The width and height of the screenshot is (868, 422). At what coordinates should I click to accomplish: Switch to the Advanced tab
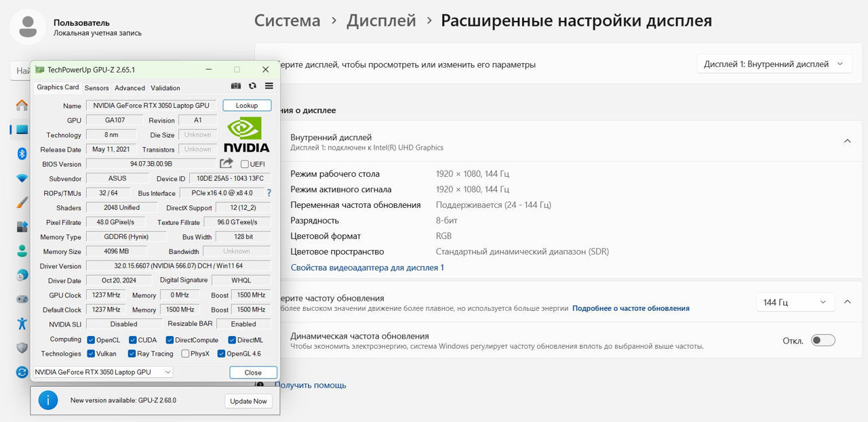[130, 88]
